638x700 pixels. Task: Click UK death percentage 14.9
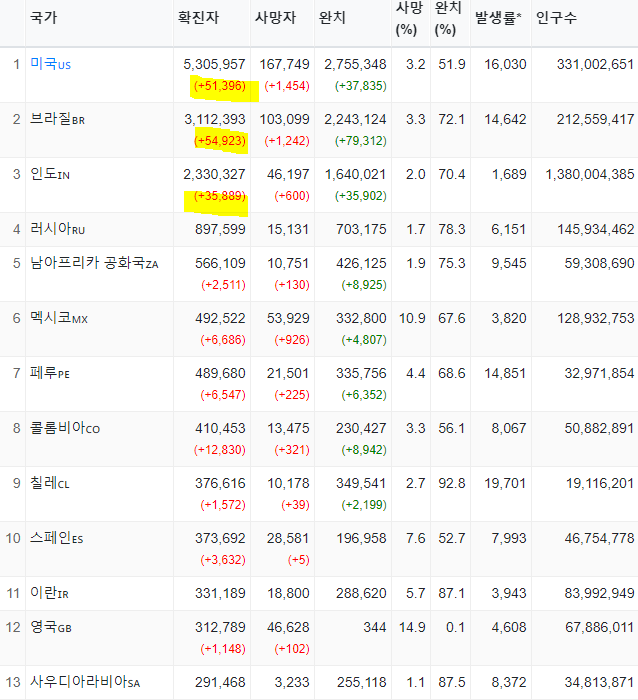point(412,627)
